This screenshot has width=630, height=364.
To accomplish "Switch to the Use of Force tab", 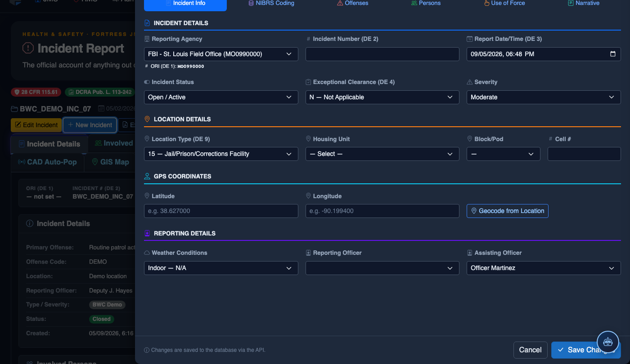I will [x=504, y=3].
